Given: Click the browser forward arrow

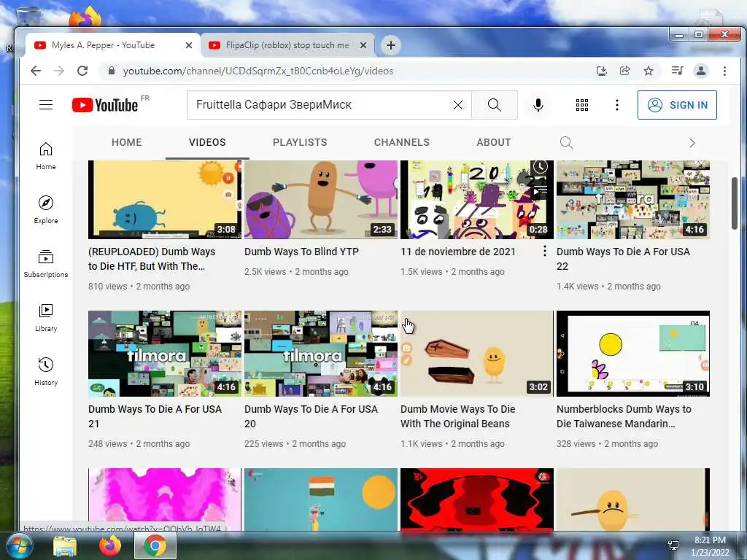Looking at the screenshot, I should (59, 71).
